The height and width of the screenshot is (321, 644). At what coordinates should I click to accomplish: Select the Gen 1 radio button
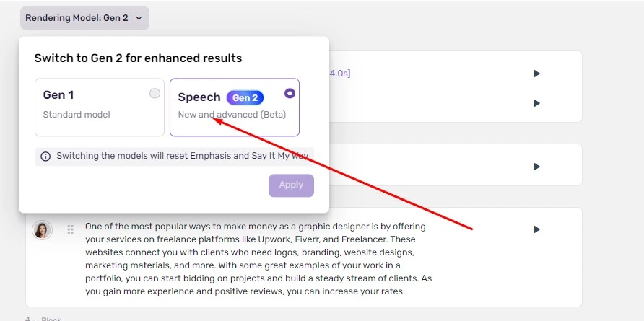[x=155, y=94]
